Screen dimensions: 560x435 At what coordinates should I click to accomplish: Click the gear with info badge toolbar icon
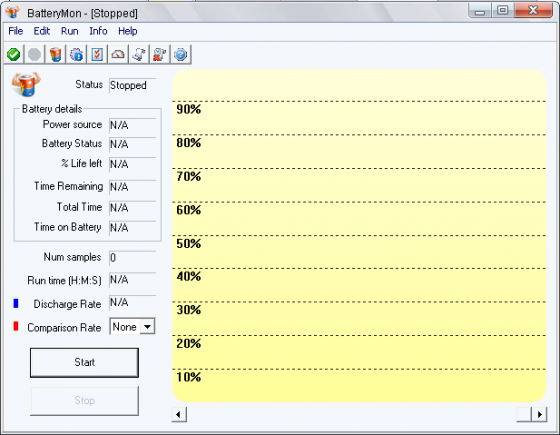[76, 55]
